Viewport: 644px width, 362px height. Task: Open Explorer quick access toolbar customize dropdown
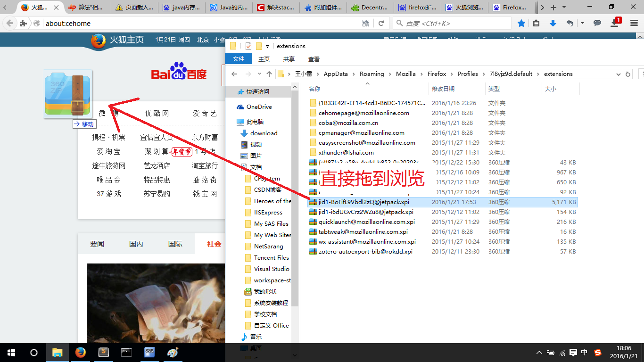(x=267, y=46)
